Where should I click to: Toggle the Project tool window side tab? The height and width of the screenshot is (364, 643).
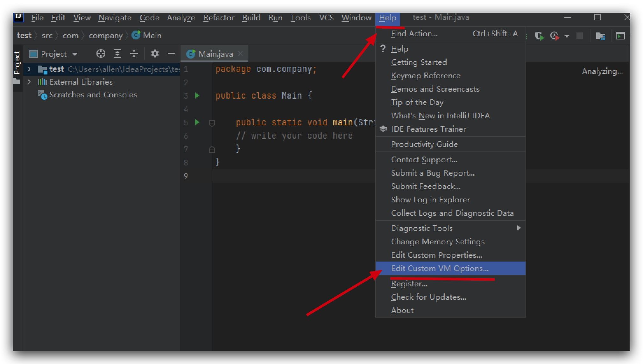[x=17, y=62]
